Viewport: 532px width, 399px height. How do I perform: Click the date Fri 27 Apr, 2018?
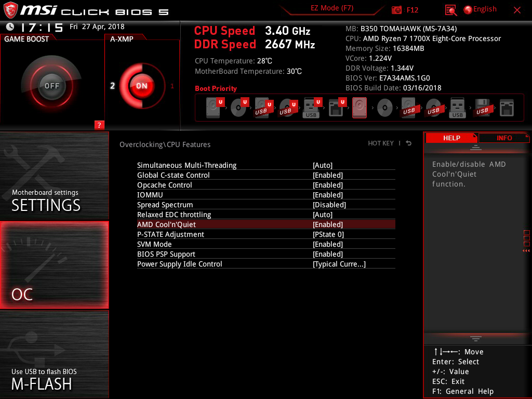click(x=97, y=26)
